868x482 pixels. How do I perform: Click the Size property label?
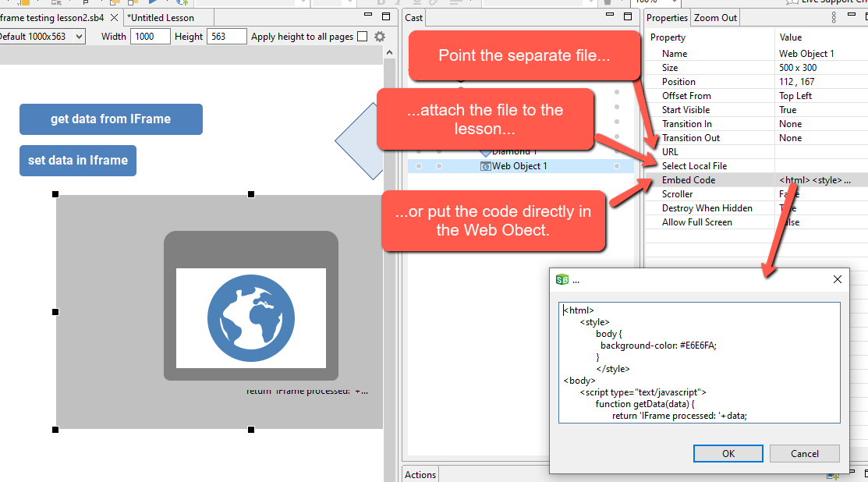pyautogui.click(x=670, y=68)
